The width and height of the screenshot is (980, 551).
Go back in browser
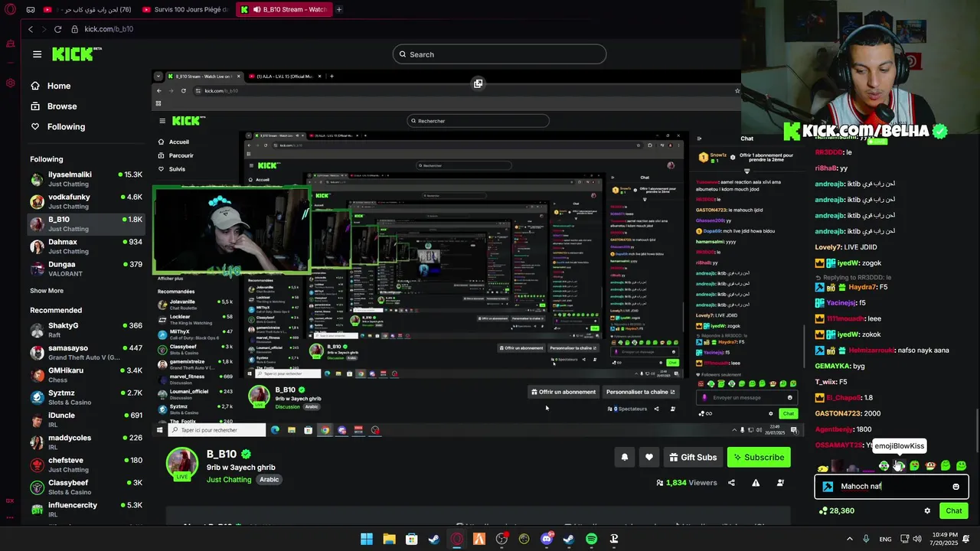pos(31,29)
